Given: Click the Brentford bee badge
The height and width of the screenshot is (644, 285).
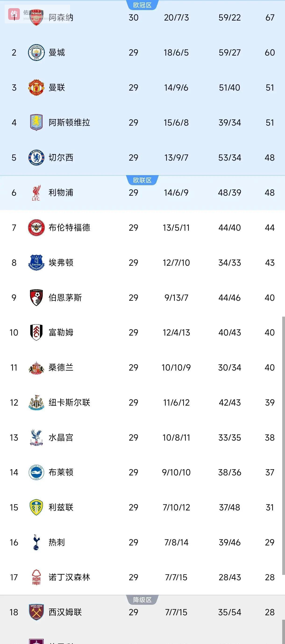Looking at the screenshot, I should 36,227.
